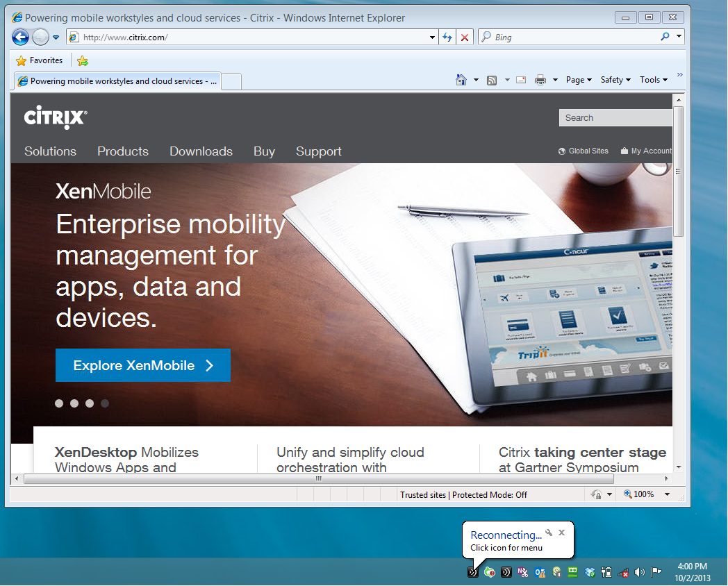Screen dimensions: 728x586
Task: Click the Refresh page icon
Action: (x=448, y=37)
